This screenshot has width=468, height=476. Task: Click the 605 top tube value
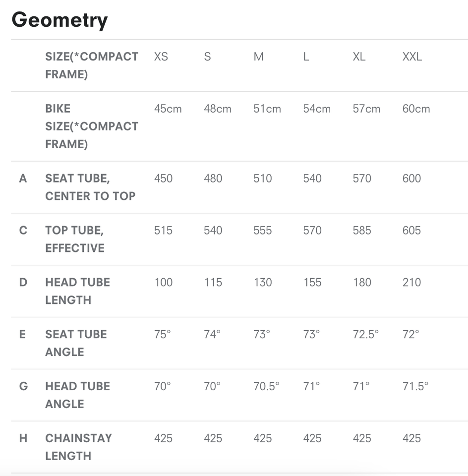(x=411, y=231)
